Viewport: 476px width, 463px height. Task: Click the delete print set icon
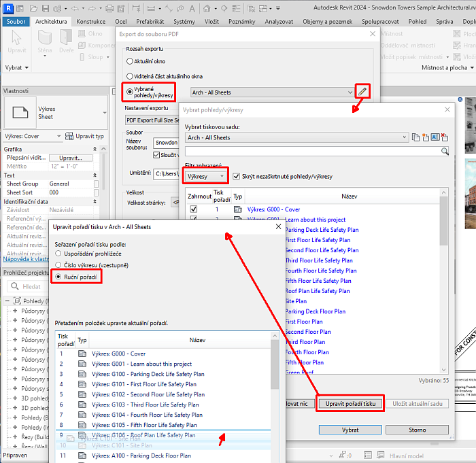445,137
